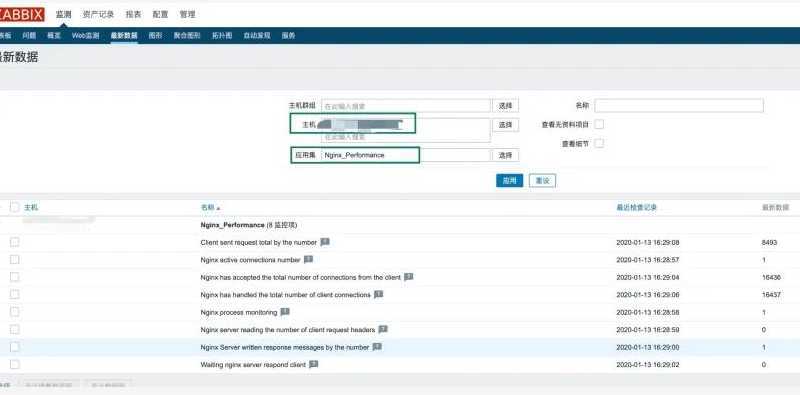Check the box for Client sent request total row
The width and height of the screenshot is (800, 395).
click(15, 242)
